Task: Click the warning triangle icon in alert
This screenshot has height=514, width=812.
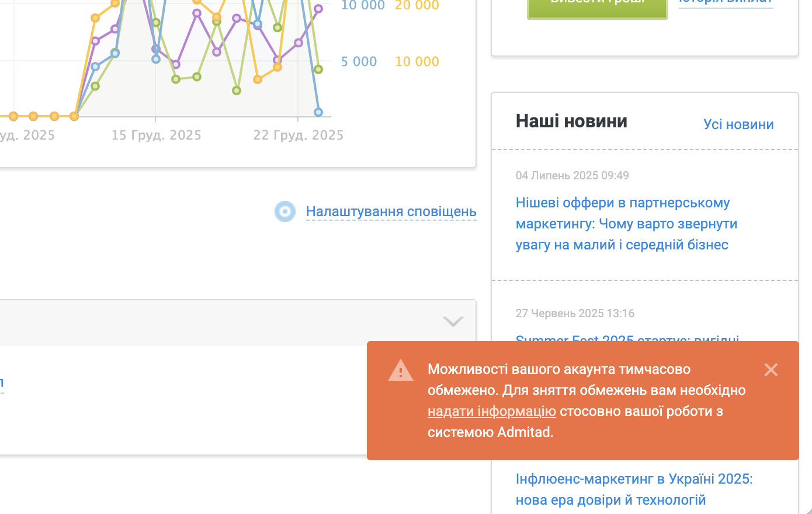Action: 401,370
